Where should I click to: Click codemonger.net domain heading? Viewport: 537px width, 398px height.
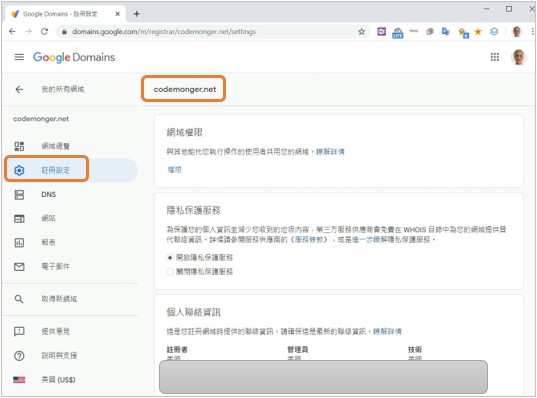[185, 89]
